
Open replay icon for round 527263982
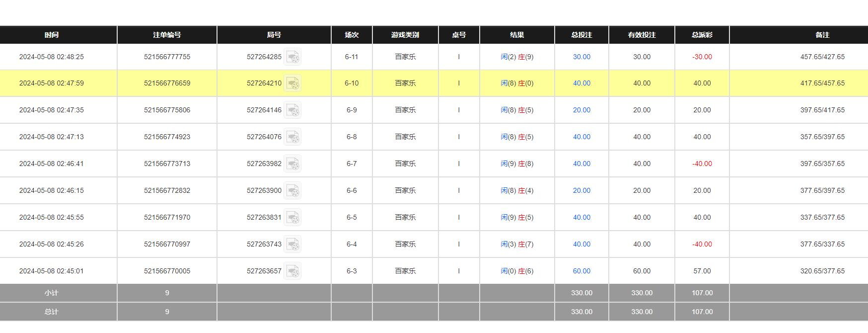292,164
